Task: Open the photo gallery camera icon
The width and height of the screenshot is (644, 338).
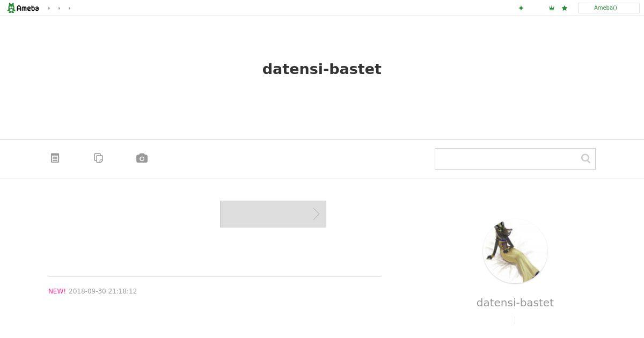Action: click(142, 158)
